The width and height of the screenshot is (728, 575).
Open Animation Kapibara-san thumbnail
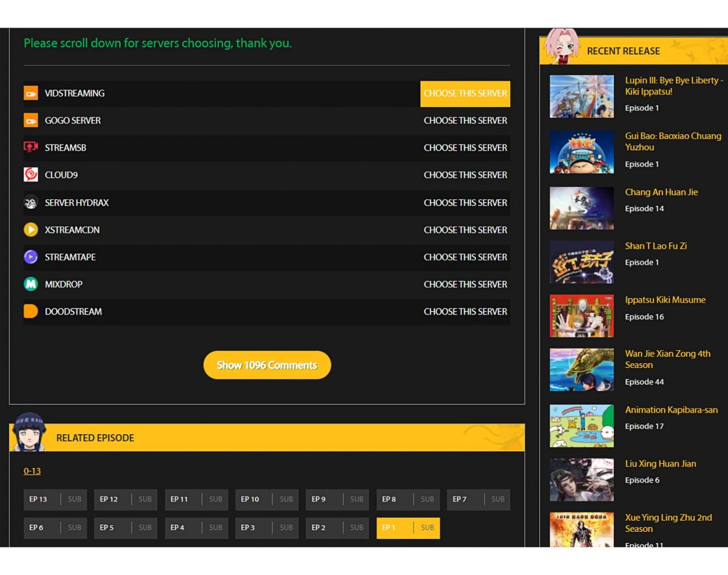click(x=581, y=426)
